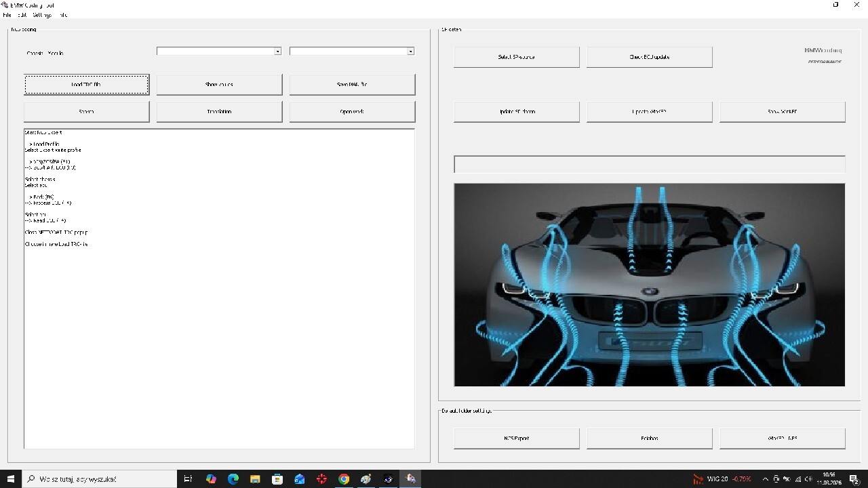Show hidden system tray icons chevron
This screenshot has height=488, width=868.
coord(765,479)
